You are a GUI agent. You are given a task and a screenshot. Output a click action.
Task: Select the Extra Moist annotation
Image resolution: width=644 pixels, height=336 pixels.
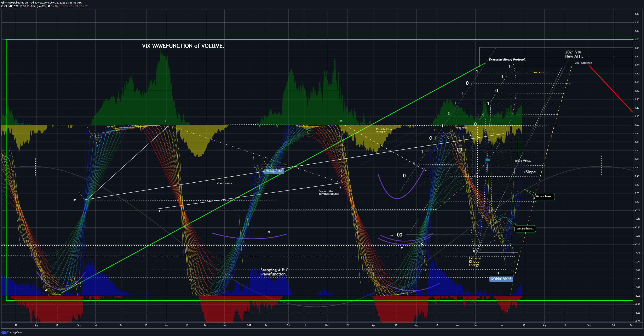pyautogui.click(x=523, y=161)
